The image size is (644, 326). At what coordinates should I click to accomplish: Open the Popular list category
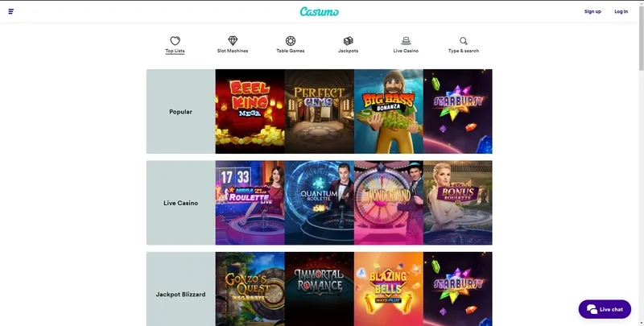point(180,111)
